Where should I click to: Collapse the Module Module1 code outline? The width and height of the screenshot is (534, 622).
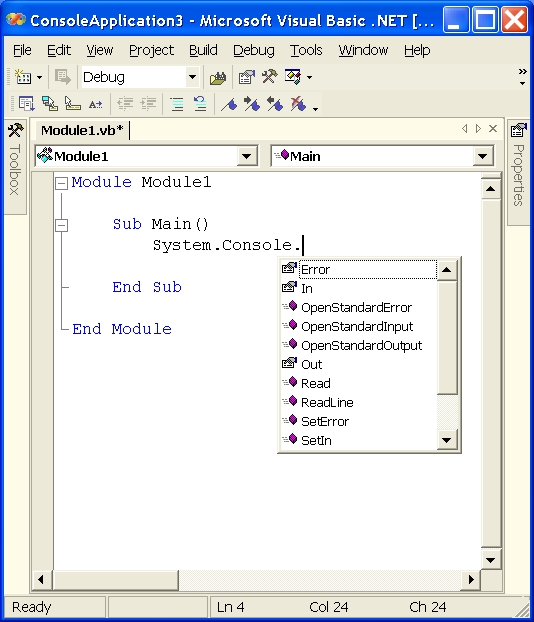pyautogui.click(x=61, y=183)
